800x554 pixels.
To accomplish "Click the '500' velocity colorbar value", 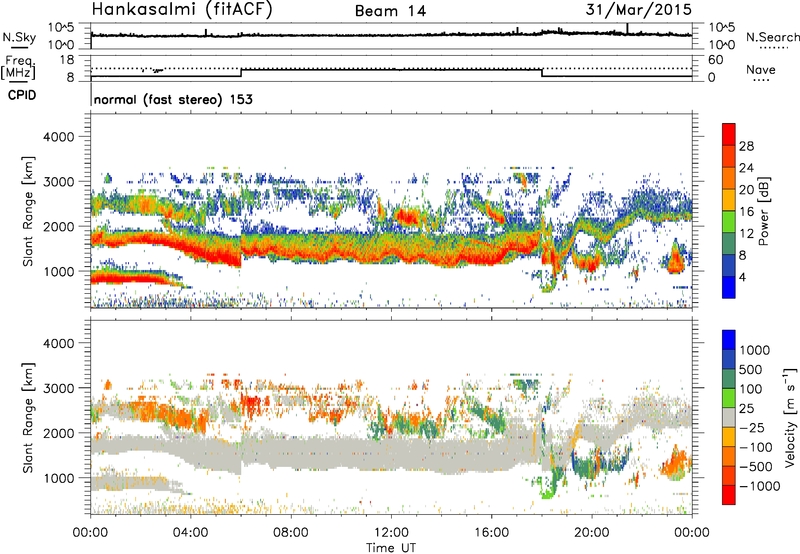I will point(751,370).
